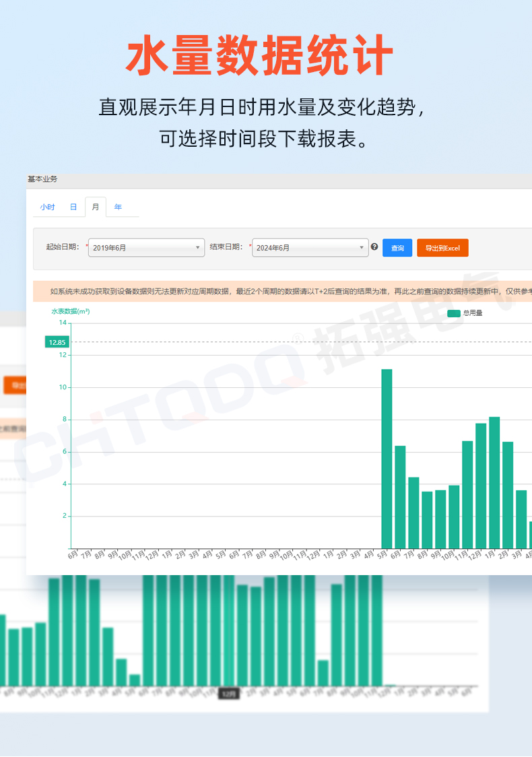Click the 基本业务 header label
Viewport: 532px width, 757px height.
coord(42,179)
